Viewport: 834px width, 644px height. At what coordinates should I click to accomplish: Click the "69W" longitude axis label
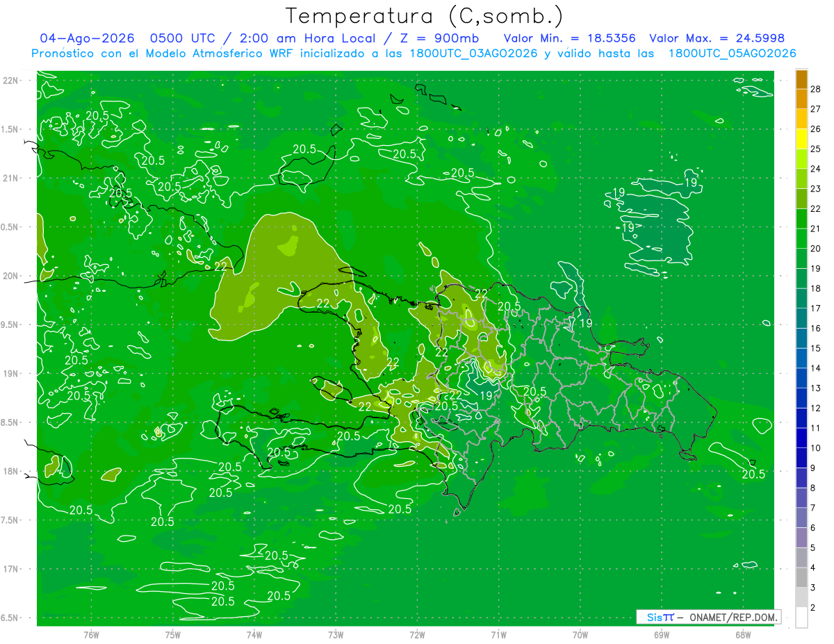point(662,634)
